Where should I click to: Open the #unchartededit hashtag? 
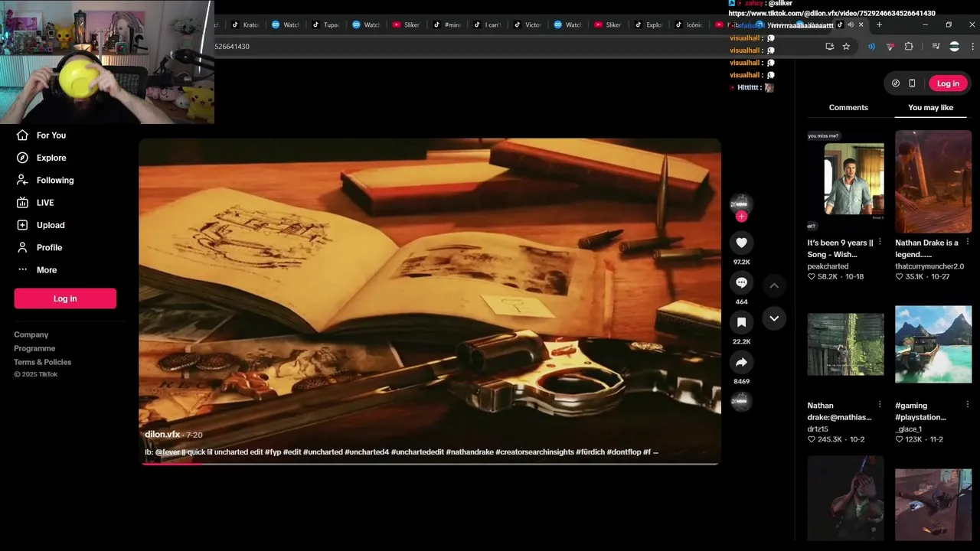[417, 452]
